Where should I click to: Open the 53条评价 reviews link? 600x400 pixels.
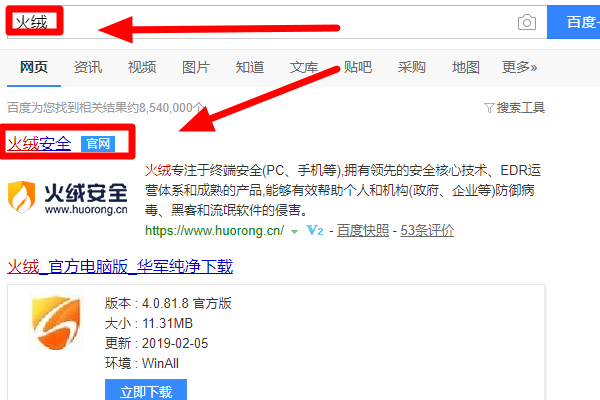(427, 230)
